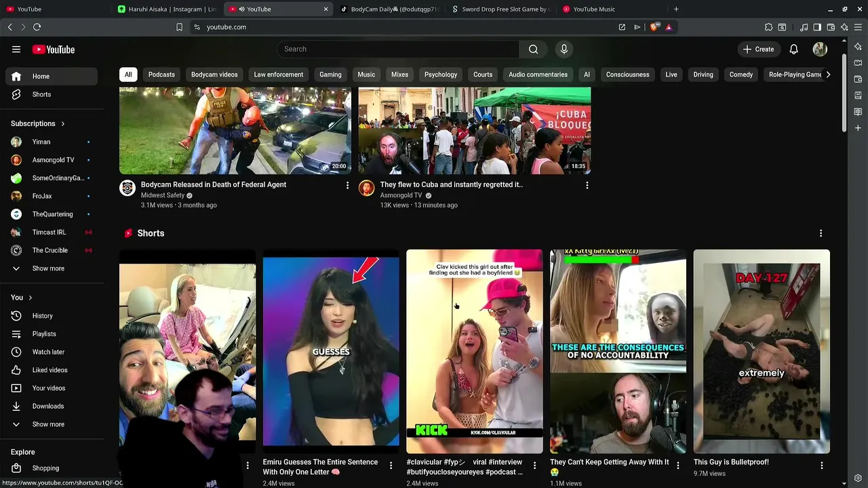Reload the current page

tap(37, 27)
